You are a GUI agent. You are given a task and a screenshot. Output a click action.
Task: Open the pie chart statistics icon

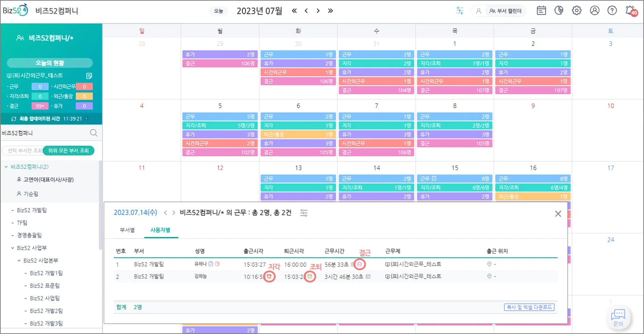pos(559,11)
